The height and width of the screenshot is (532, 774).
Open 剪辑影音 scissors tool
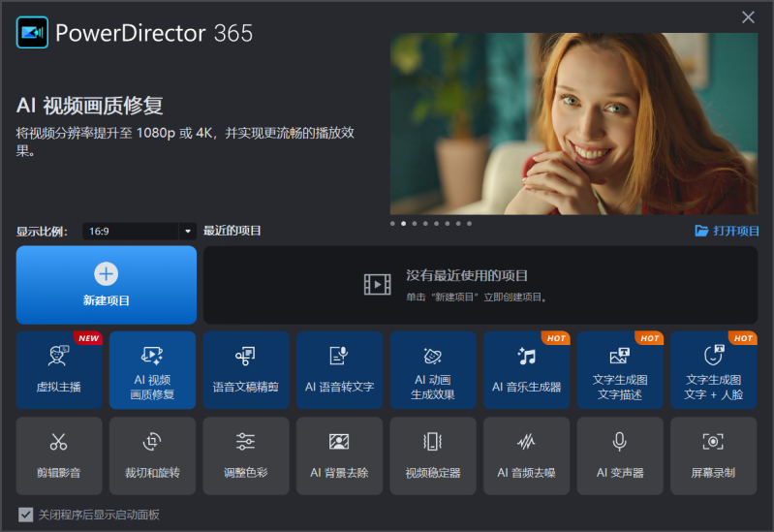click(59, 455)
